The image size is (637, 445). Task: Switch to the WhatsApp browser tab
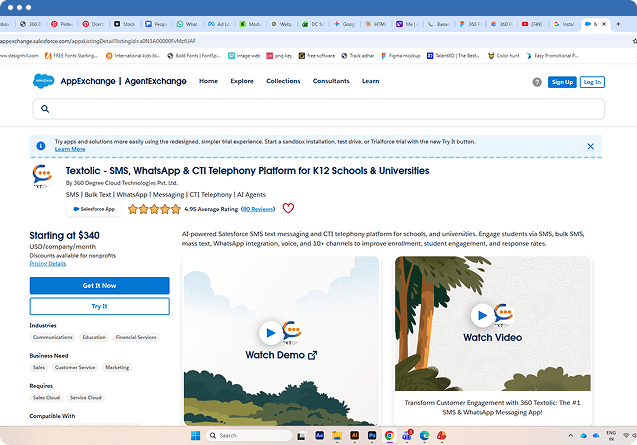187,24
